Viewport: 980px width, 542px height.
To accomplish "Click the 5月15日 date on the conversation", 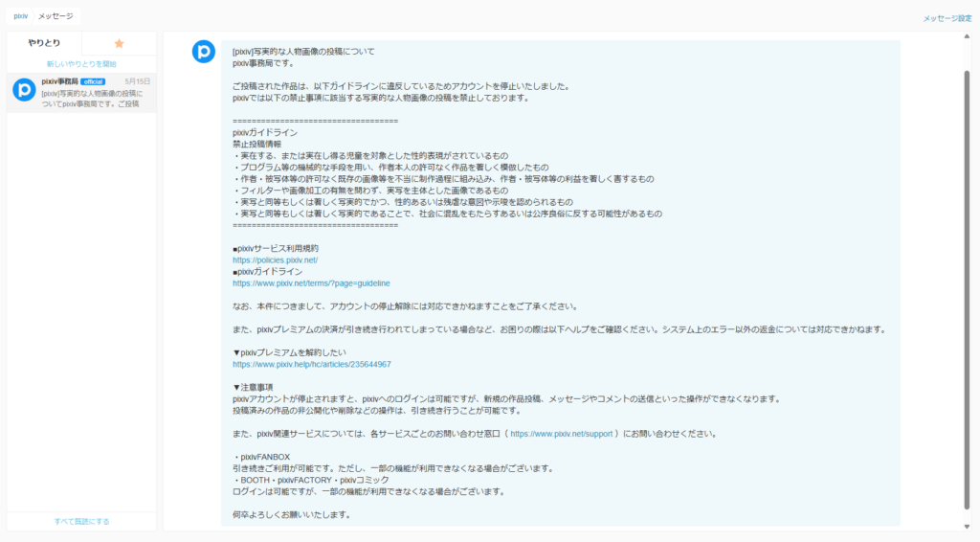I will [x=138, y=82].
